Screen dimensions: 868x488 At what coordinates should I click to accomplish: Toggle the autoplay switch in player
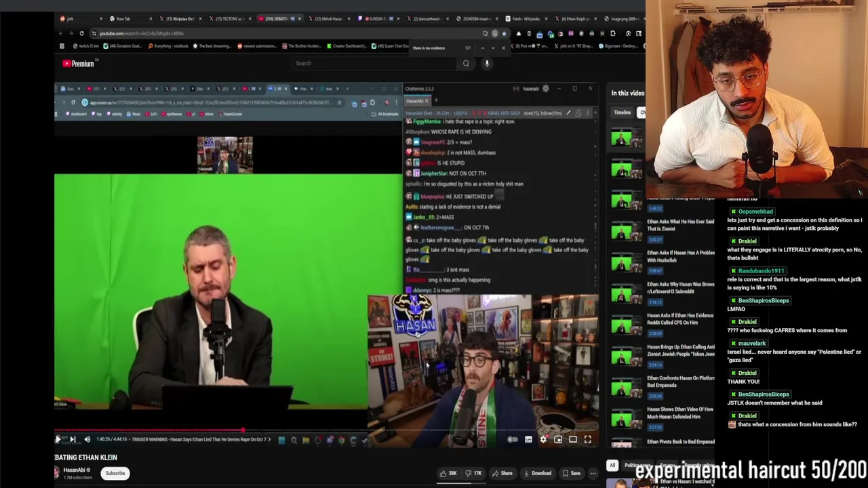click(513, 440)
